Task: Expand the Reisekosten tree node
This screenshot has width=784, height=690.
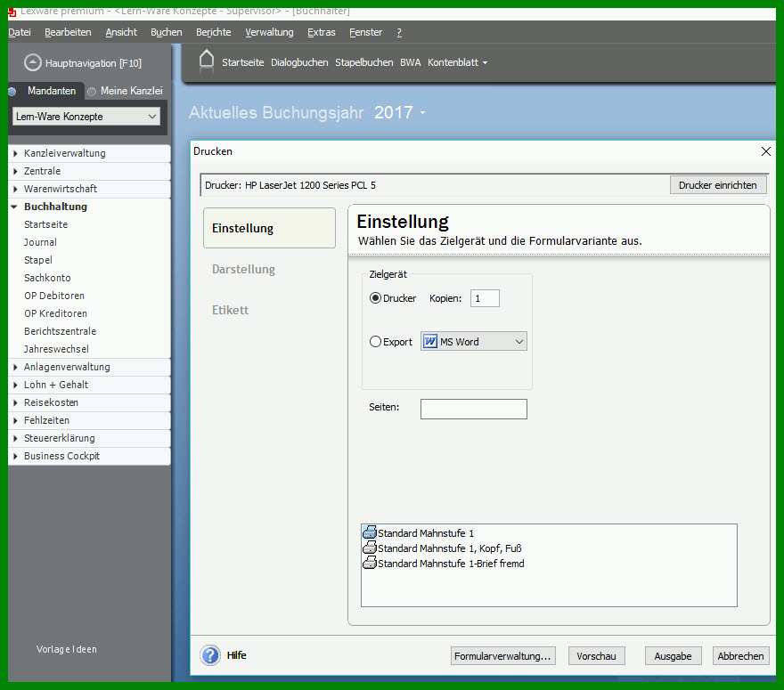Action: point(15,402)
